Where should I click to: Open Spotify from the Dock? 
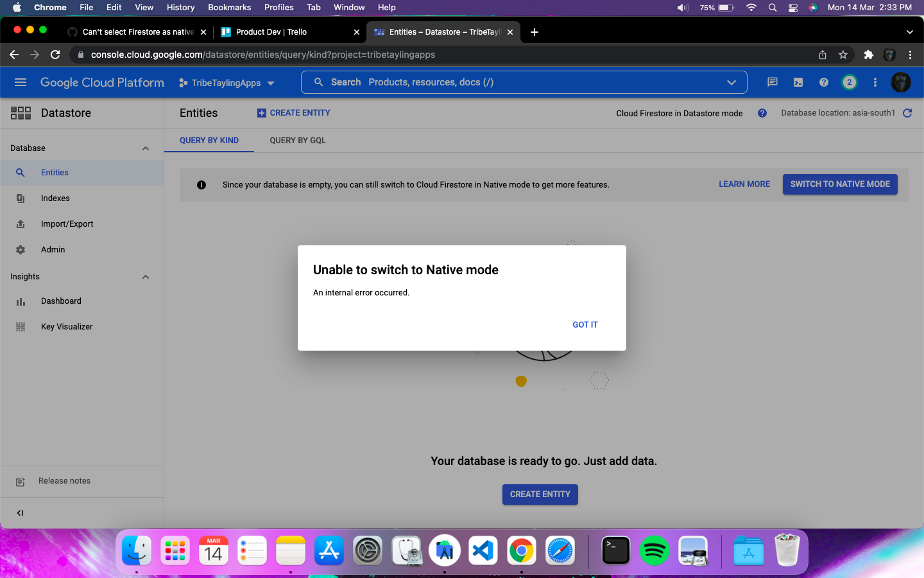click(654, 550)
